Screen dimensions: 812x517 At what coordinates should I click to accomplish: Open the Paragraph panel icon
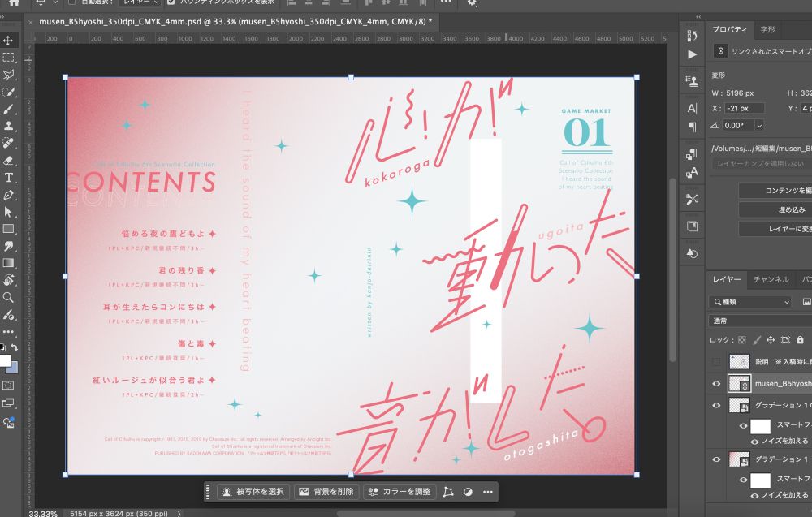[693, 127]
